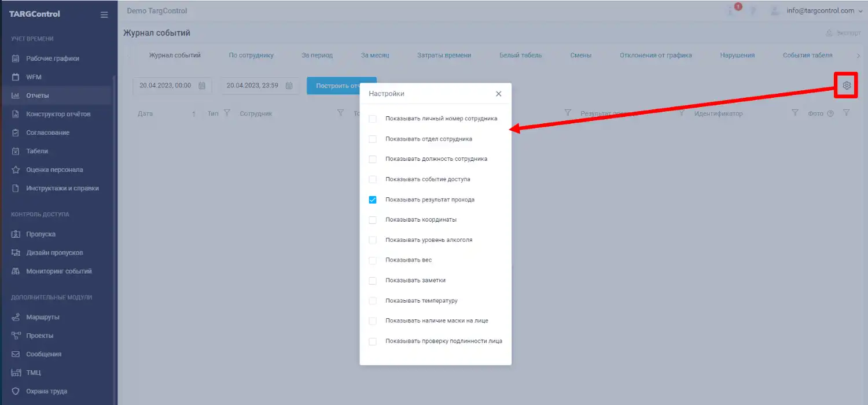This screenshot has height=405, width=868.
Task: Open Табели in the sidebar
Action: [37, 151]
